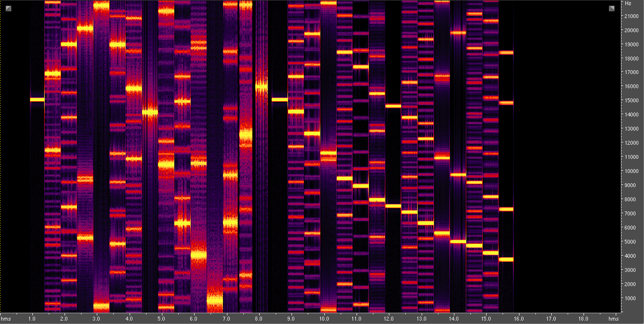Click the 15000 label on the frequency ruler
The image size is (644, 324).
(632, 101)
